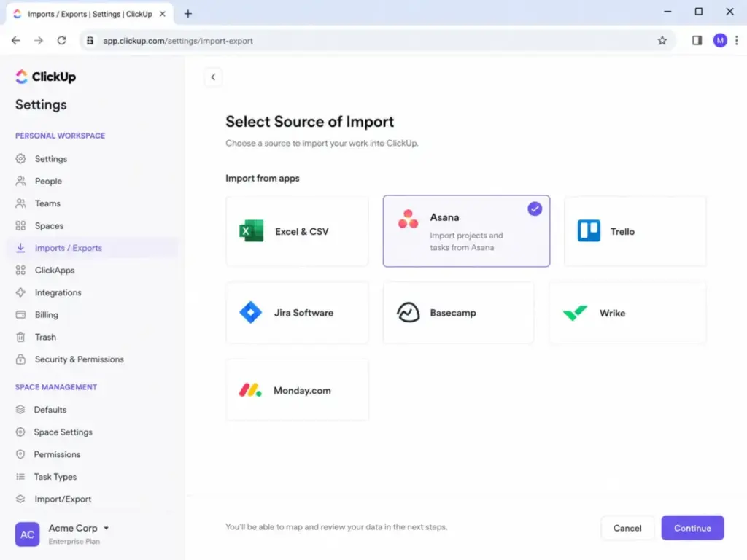Choose Trello as import source
Image resolution: width=747 pixels, height=560 pixels.
point(635,231)
